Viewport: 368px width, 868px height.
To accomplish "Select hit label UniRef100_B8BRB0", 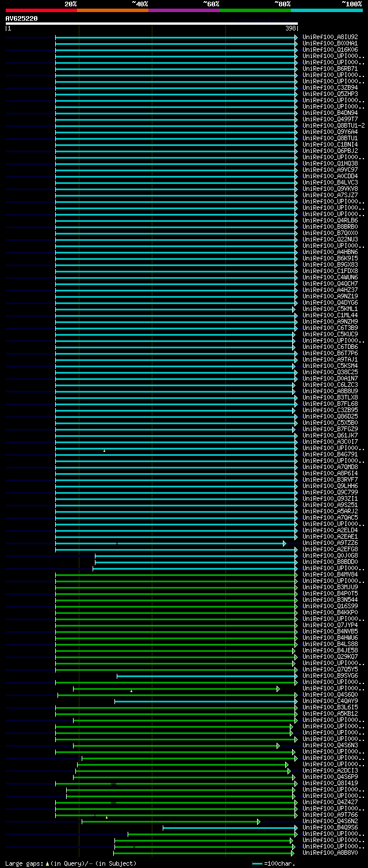I will 330,227.
